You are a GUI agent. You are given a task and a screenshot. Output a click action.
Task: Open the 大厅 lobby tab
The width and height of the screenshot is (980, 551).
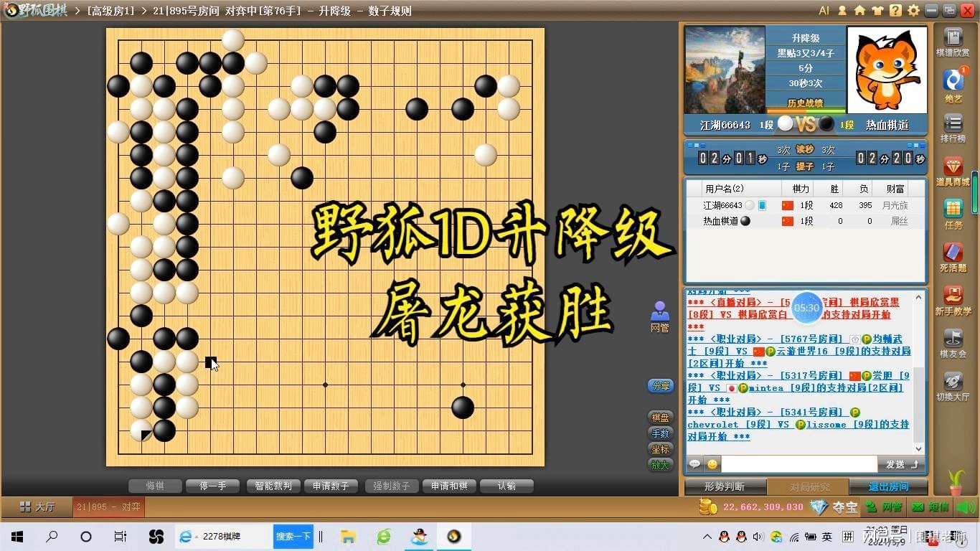click(x=37, y=507)
